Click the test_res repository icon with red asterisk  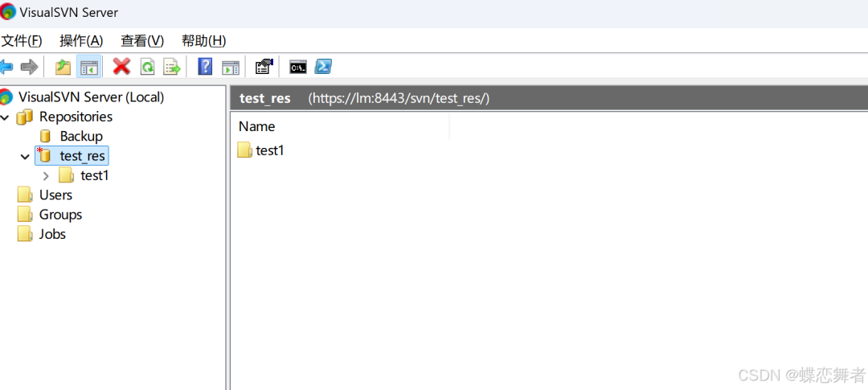click(x=44, y=156)
